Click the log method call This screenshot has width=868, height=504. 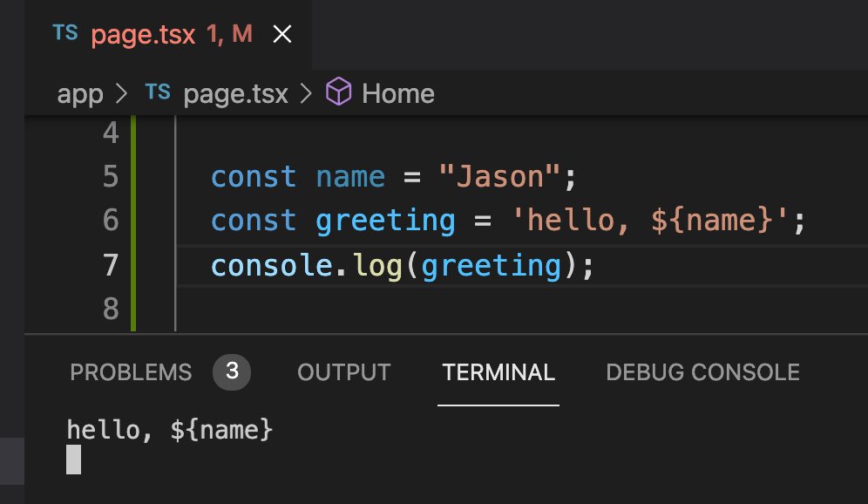point(377,267)
